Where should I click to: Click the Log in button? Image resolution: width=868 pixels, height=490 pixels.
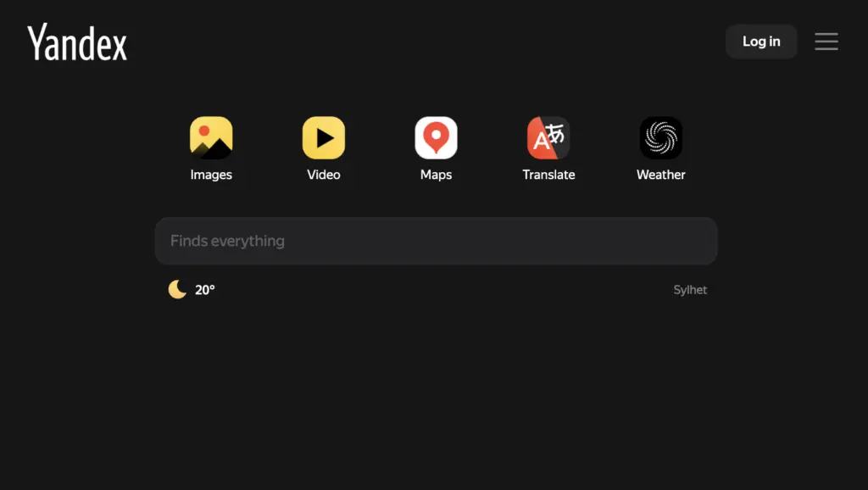click(x=761, y=42)
